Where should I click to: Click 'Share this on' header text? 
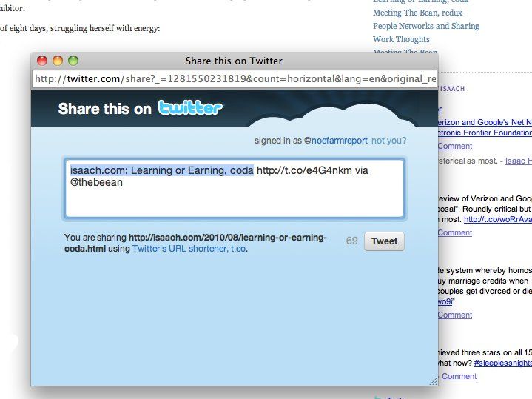pos(104,109)
